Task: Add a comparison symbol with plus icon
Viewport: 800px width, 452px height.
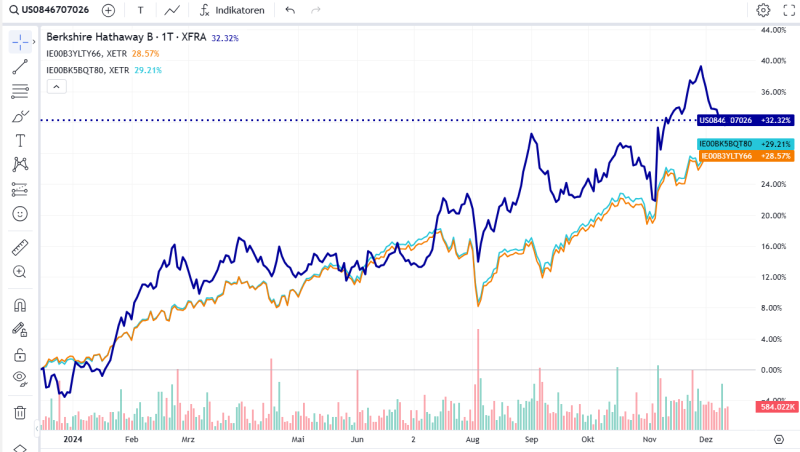Action: point(108,10)
